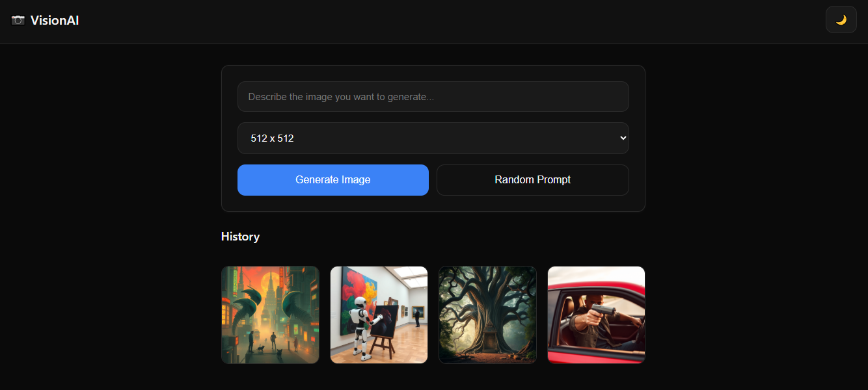The image size is (868, 390).
Task: Open the robot painting in gallery thumbnail
Action: [379, 315]
